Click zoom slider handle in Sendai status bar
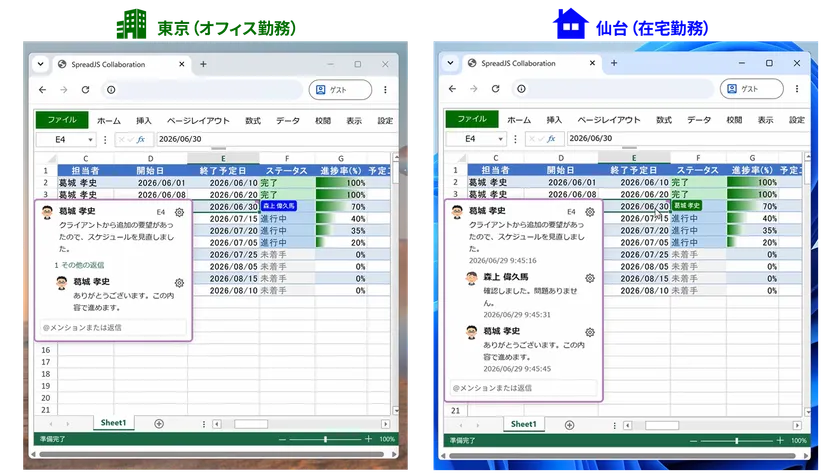The image size is (840, 473). (737, 440)
